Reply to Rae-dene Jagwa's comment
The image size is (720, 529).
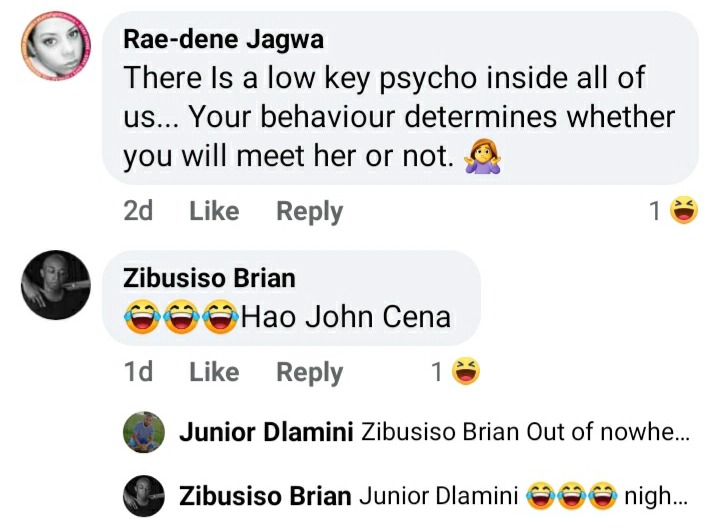309,212
